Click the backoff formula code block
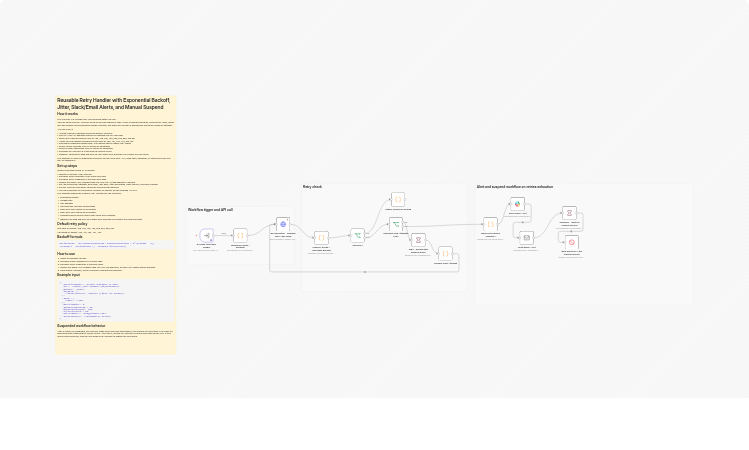Screen dimensions: 749x450 [x=116, y=245]
